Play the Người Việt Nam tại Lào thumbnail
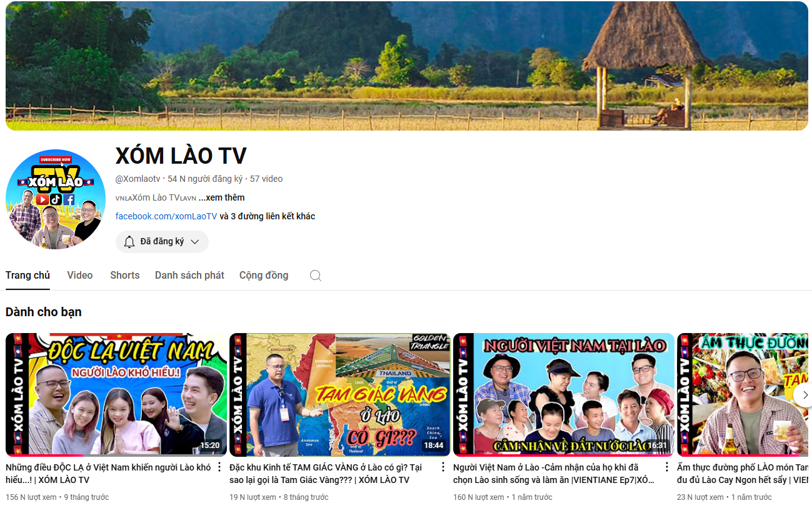The height and width of the screenshot is (518, 812). pos(563,394)
